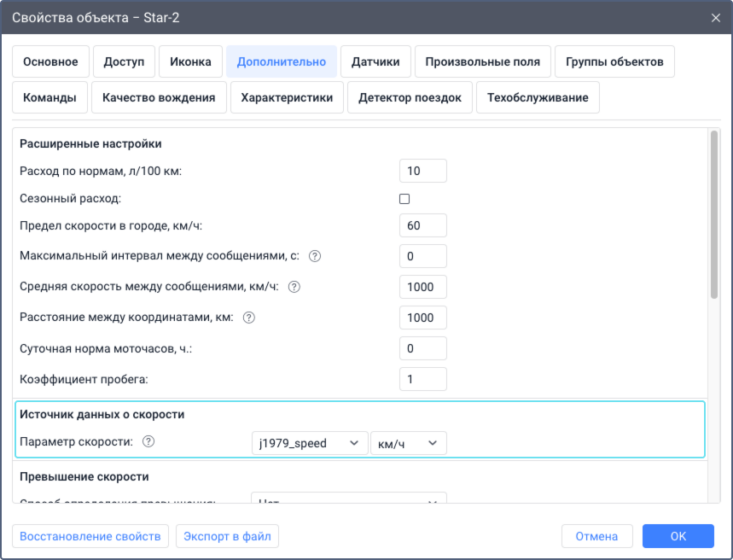Click Восстановление свойств button
The width and height of the screenshot is (733, 560).
[90, 536]
